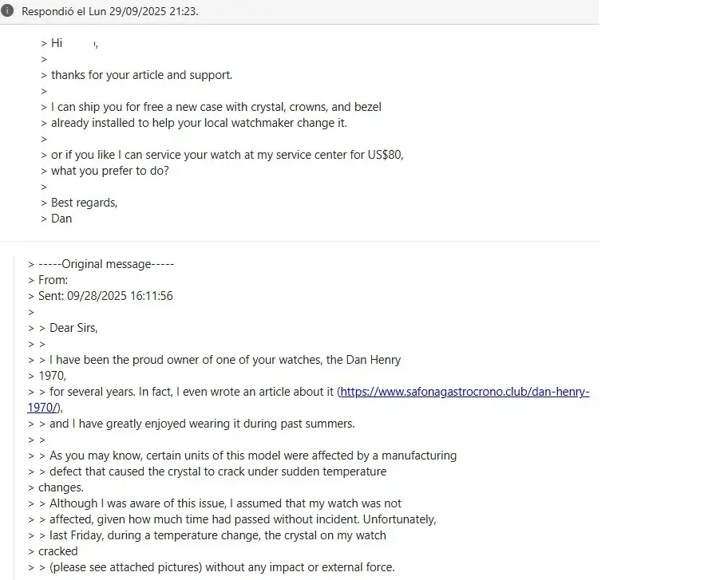Viewport: 728px width, 580px height.
Task: Click the "Respondió el Lun 29/09/2025" info bar
Action: pyautogui.click(x=110, y=11)
